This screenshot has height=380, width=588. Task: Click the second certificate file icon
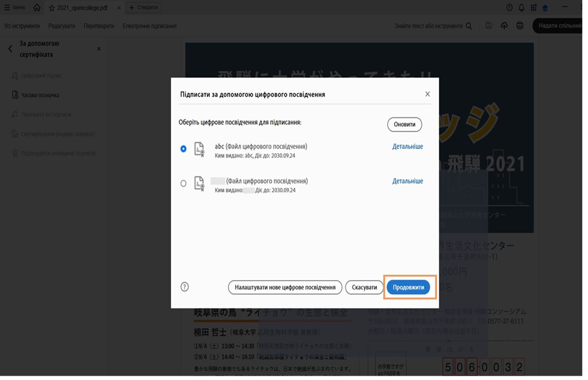pos(199,184)
